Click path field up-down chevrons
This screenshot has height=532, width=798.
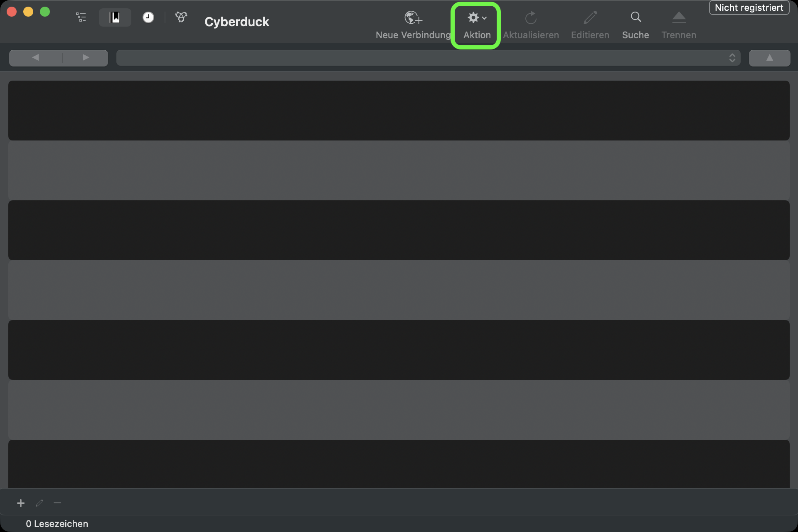(x=732, y=58)
